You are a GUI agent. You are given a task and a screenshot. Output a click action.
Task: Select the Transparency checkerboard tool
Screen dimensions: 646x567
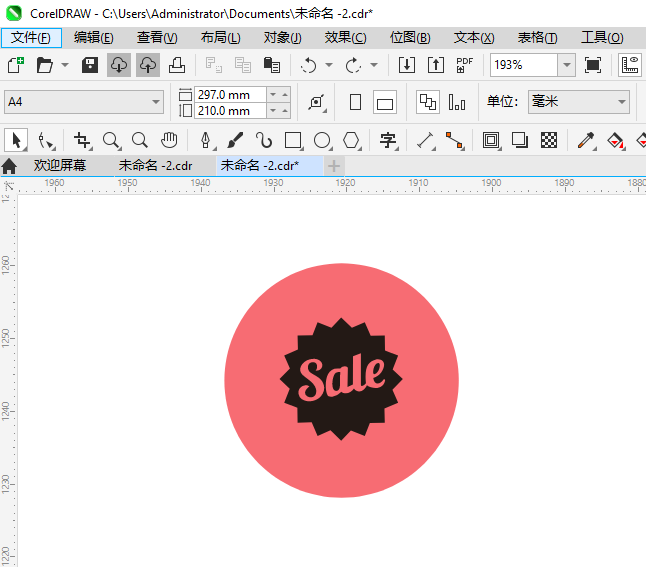coord(549,141)
